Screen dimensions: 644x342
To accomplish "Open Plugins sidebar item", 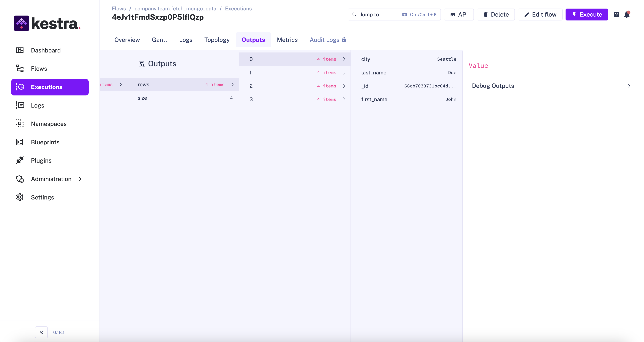I will click(41, 161).
